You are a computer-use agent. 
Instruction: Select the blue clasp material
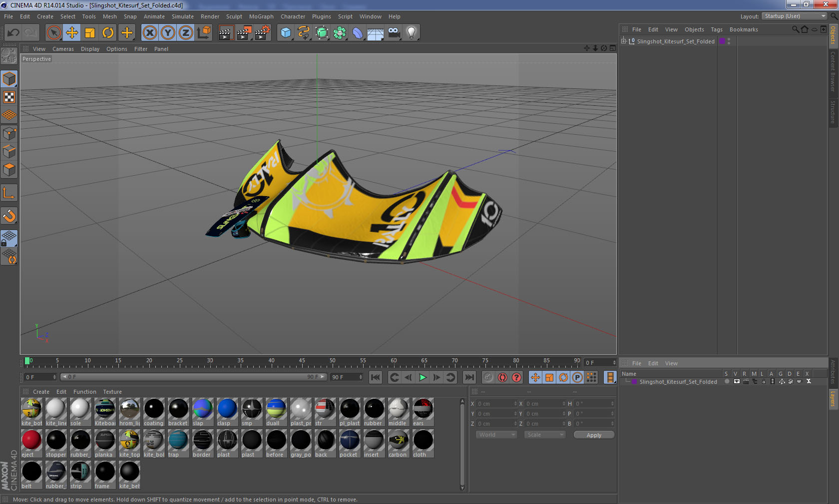click(227, 412)
